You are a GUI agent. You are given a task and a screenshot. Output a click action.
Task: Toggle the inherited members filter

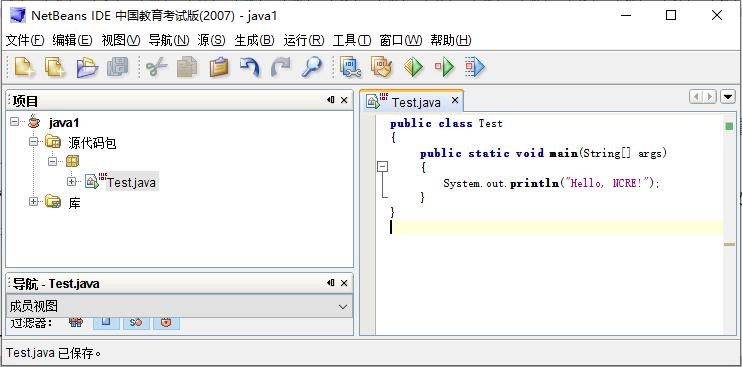tap(76, 322)
